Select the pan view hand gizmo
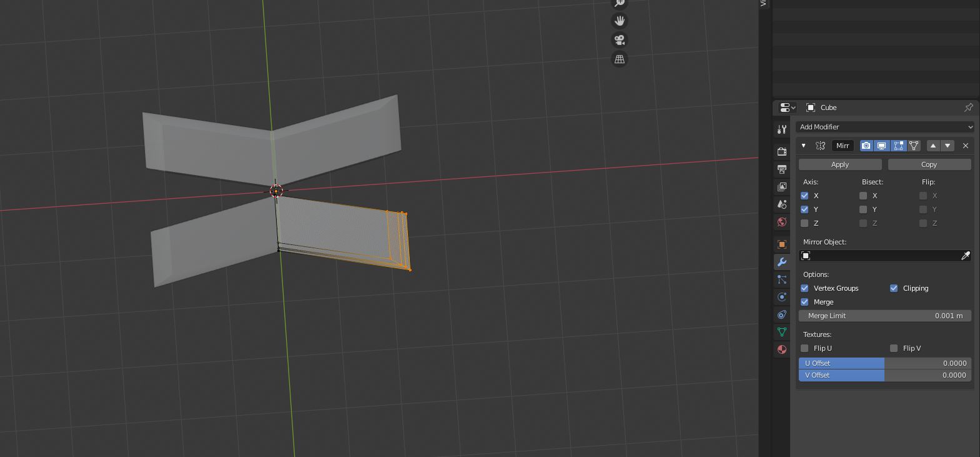This screenshot has height=457, width=980. coord(620,21)
